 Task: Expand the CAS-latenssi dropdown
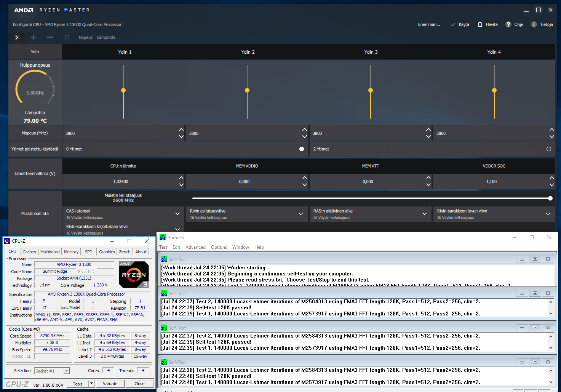(x=177, y=214)
